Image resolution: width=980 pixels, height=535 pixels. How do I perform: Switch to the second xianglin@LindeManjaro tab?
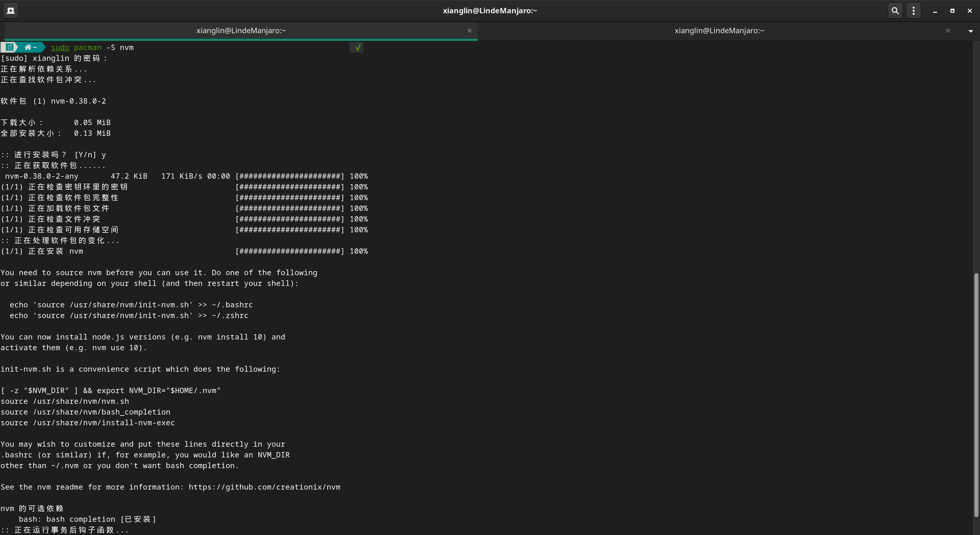pos(719,30)
